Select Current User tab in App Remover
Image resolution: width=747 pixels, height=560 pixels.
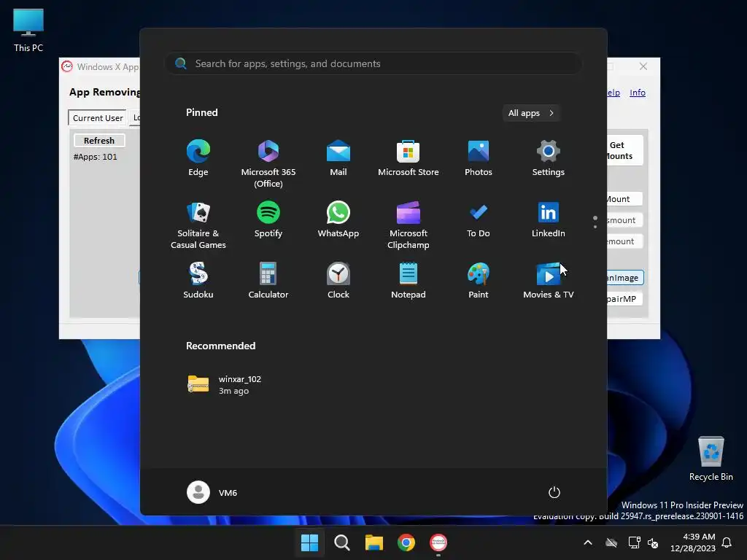coord(98,118)
